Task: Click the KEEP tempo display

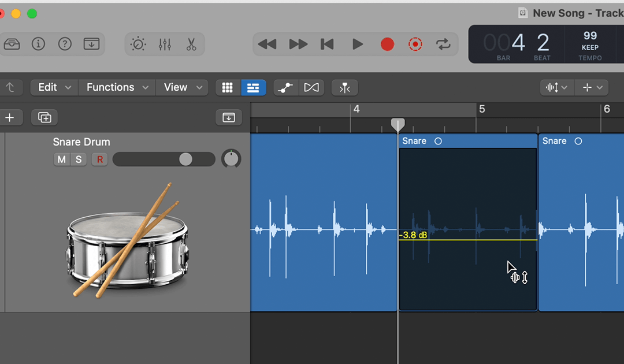Action: coord(589,44)
